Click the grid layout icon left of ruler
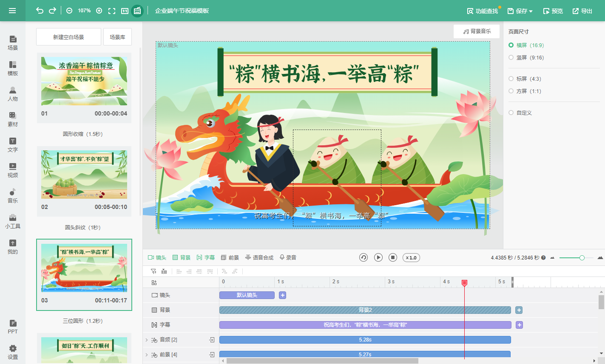Image resolution: width=605 pixels, height=364 pixels. [154, 282]
